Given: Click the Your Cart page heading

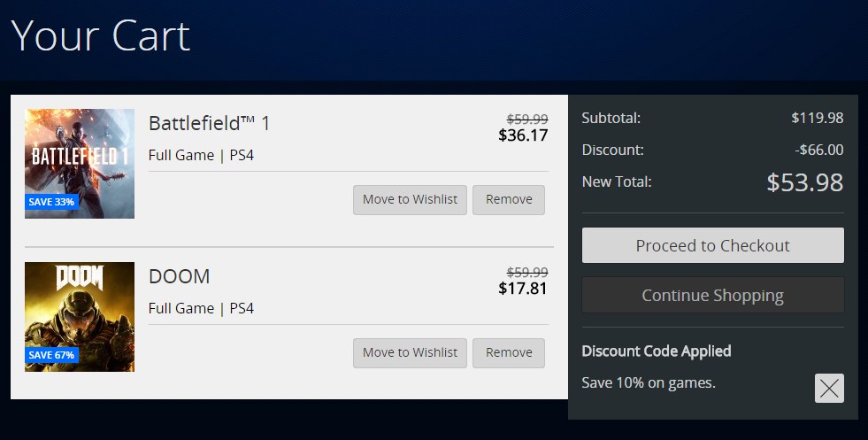Looking at the screenshot, I should 100,36.
